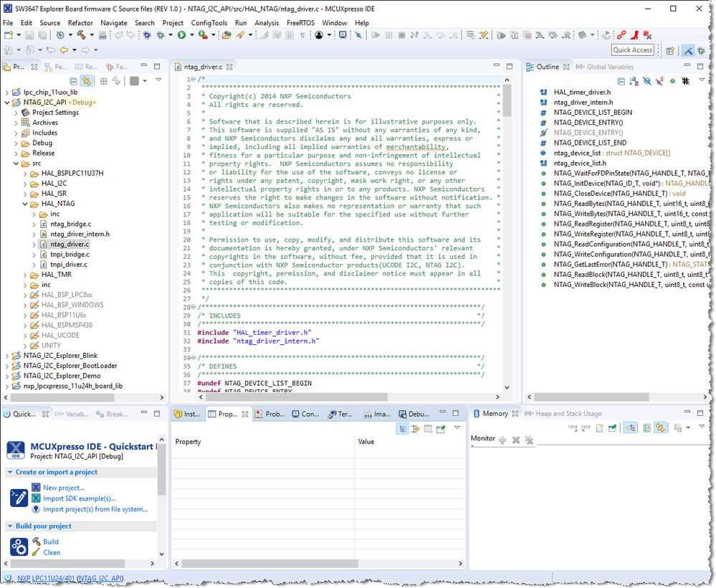Enable Link with Editor in Project Explorer
This screenshot has width=716, height=588.
86,81
